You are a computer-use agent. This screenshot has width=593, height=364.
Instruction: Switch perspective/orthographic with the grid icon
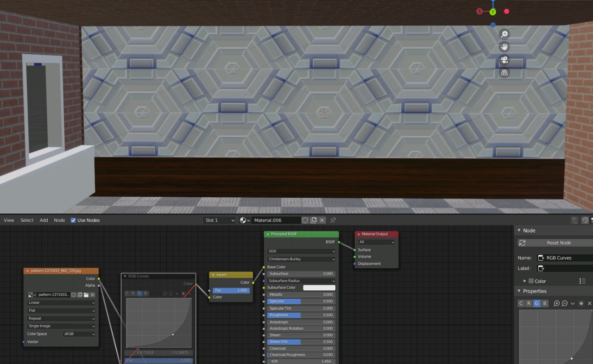pyautogui.click(x=504, y=73)
